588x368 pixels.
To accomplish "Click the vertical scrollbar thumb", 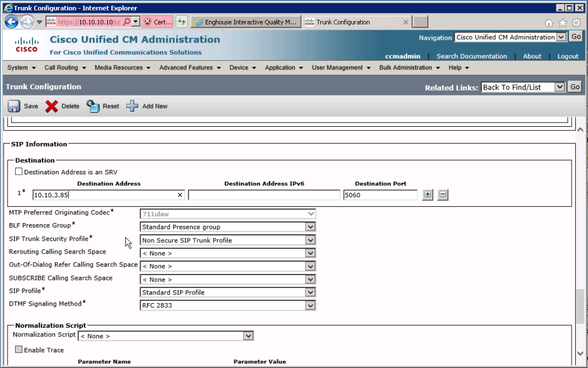I will (580, 306).
